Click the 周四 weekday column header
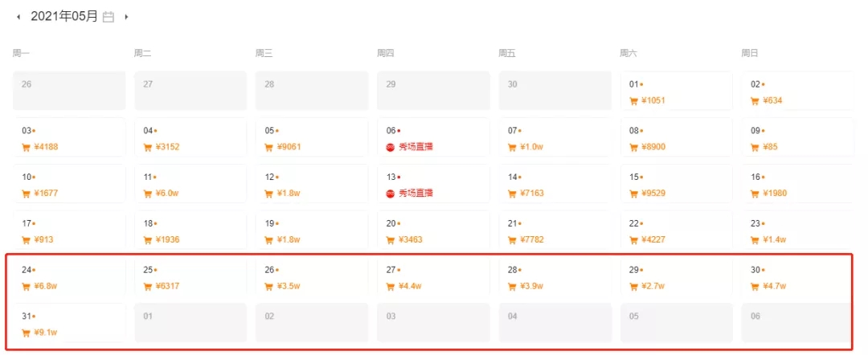Screen dimensions: 868x355 pos(386,53)
